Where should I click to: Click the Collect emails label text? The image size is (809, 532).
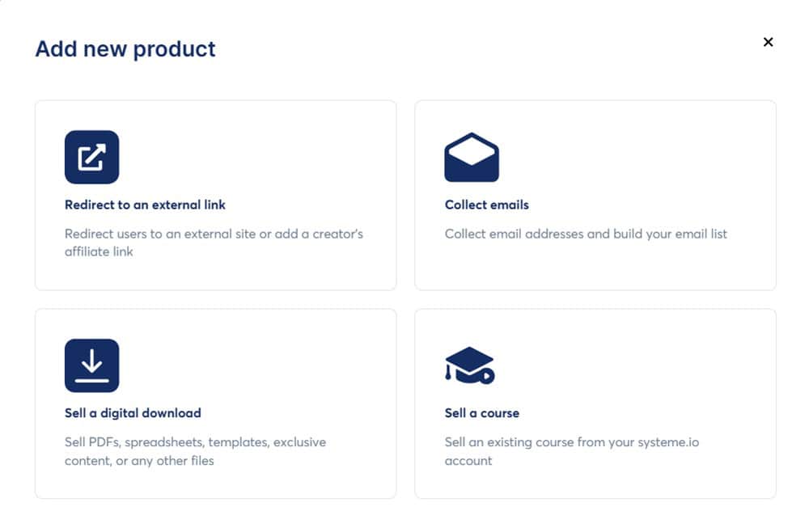click(487, 205)
